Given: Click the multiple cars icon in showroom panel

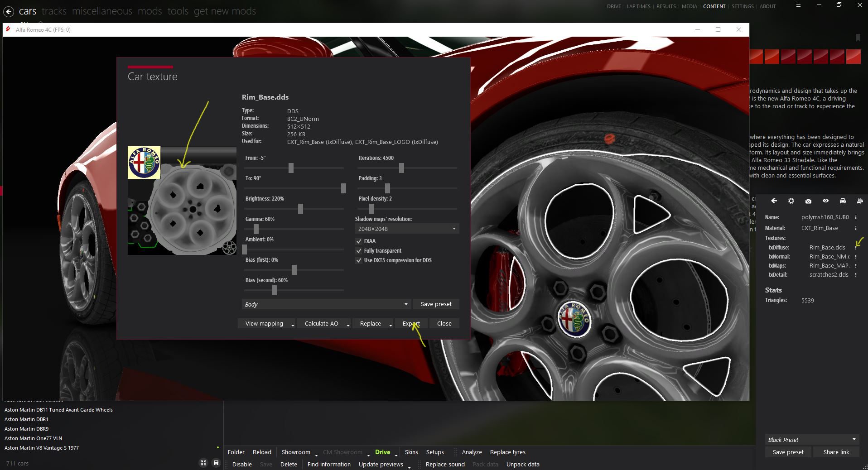Looking at the screenshot, I should 859,201.
